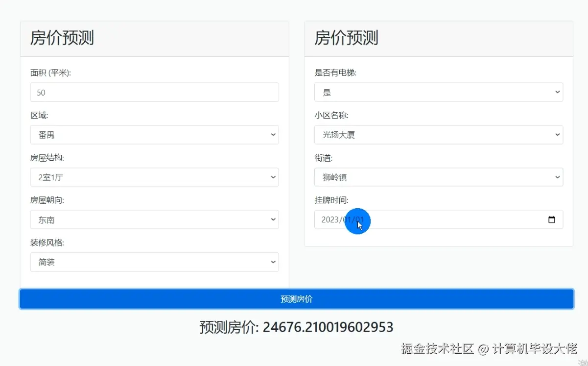
Task: Click the chevron arrow on 区域 dropdown
Action: (x=273, y=134)
